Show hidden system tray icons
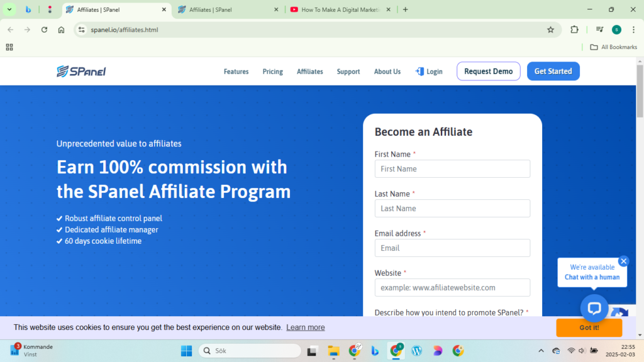The height and width of the screenshot is (362, 644). pos(541,351)
